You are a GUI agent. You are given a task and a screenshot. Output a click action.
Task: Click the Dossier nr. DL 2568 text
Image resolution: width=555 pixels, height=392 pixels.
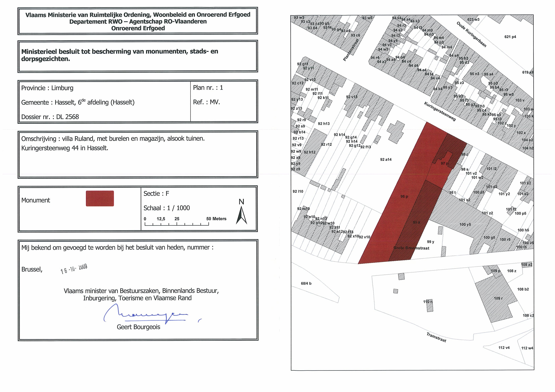[50, 117]
